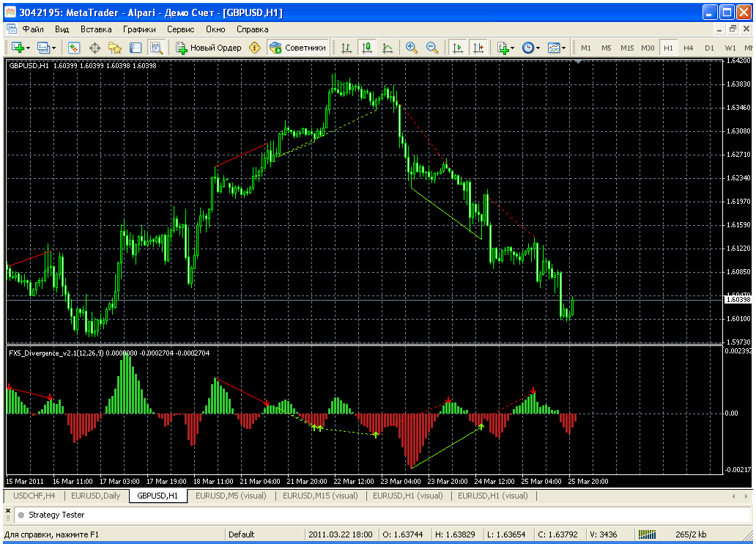This screenshot has height=544, width=756.
Task: Select the H1 timeframe button
Action: [668, 48]
